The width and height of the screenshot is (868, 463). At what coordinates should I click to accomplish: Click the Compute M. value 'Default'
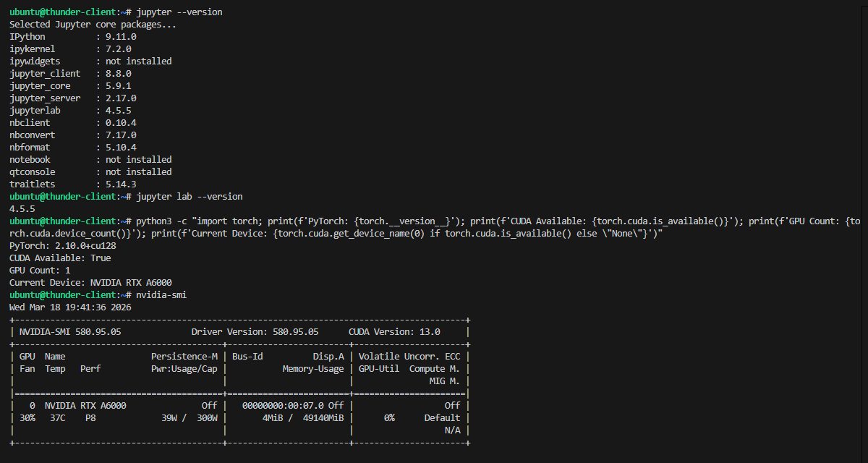tap(442, 418)
